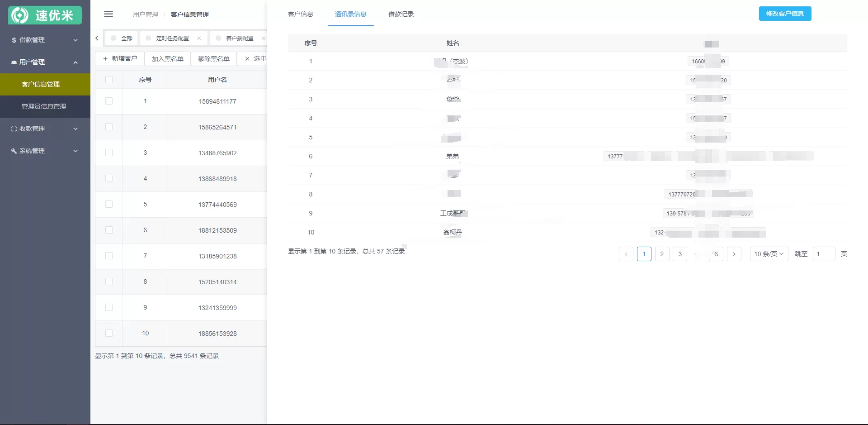Viewport: 868px width, 425px height.
Task: Check the row for user 13488765902
Action: (109, 153)
